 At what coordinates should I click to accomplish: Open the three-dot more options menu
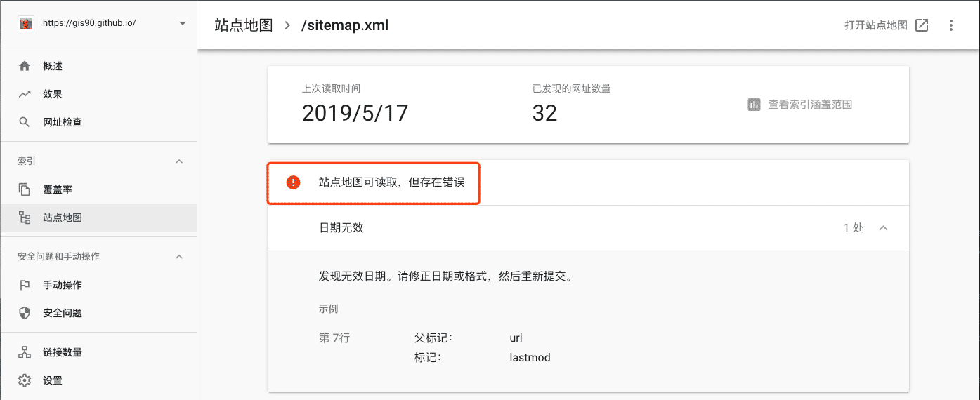pos(951,25)
